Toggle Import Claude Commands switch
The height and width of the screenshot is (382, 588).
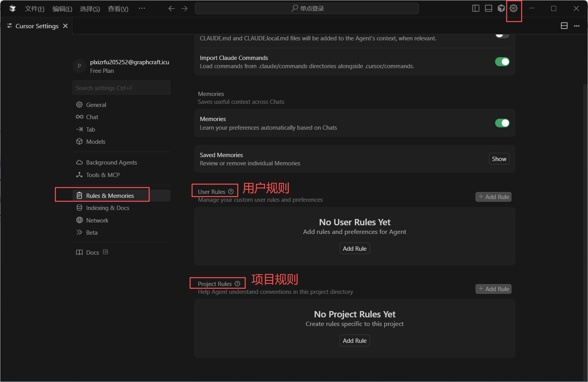tap(502, 62)
